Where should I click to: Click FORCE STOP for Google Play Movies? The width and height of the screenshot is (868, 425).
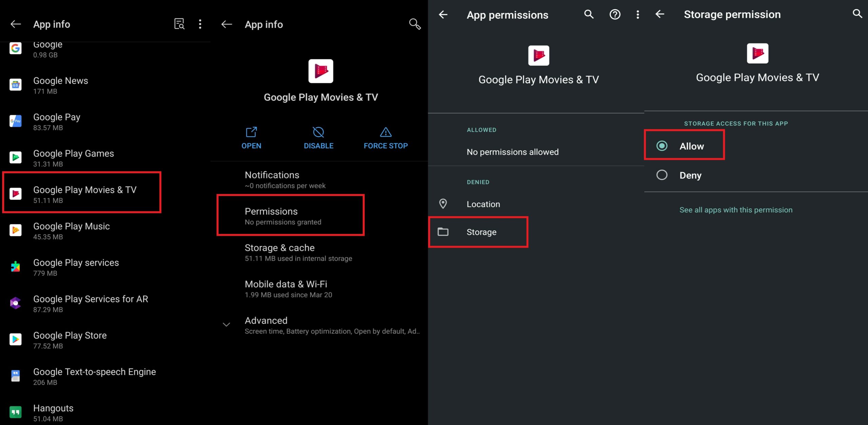[x=385, y=137]
